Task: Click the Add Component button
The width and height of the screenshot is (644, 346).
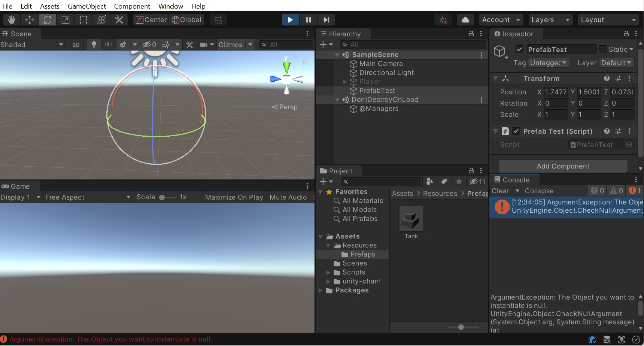Action: coord(563,166)
